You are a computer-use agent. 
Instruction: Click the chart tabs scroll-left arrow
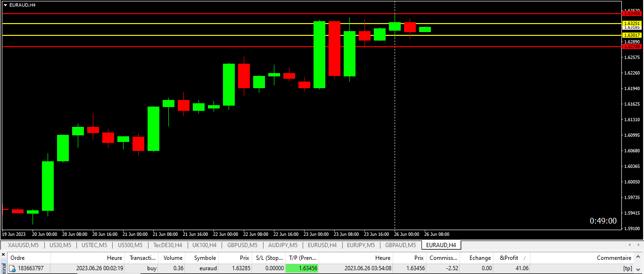(630, 245)
